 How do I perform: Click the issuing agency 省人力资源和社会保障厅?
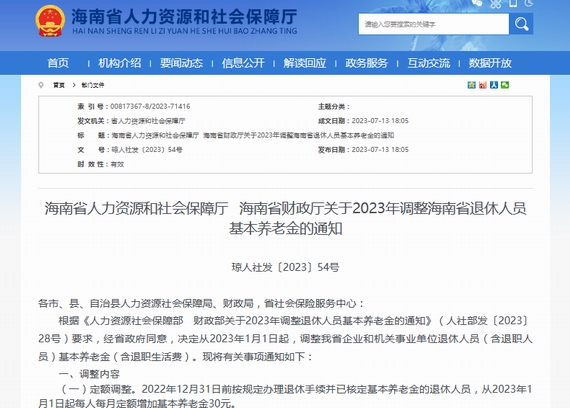click(x=148, y=121)
